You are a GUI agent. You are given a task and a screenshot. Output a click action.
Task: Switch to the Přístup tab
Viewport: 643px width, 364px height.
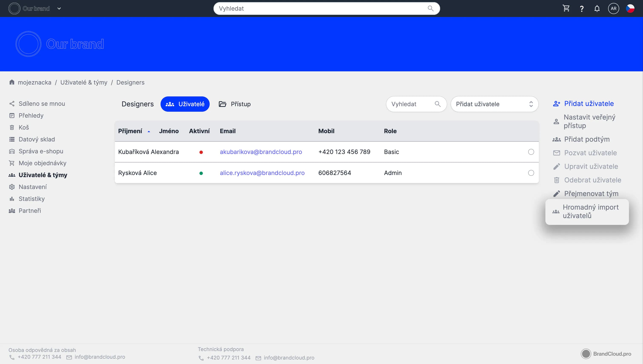click(235, 104)
